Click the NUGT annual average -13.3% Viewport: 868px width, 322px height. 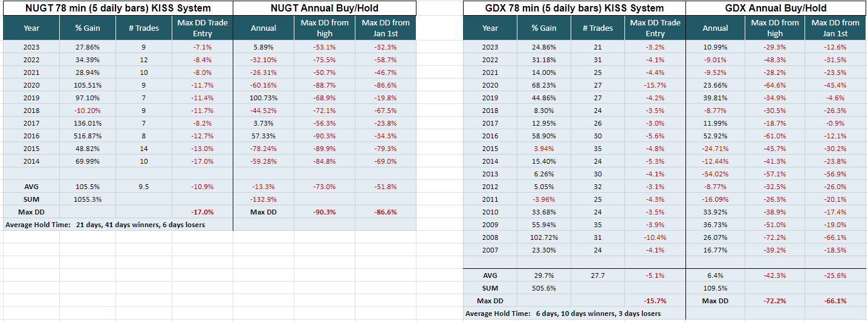click(x=264, y=187)
